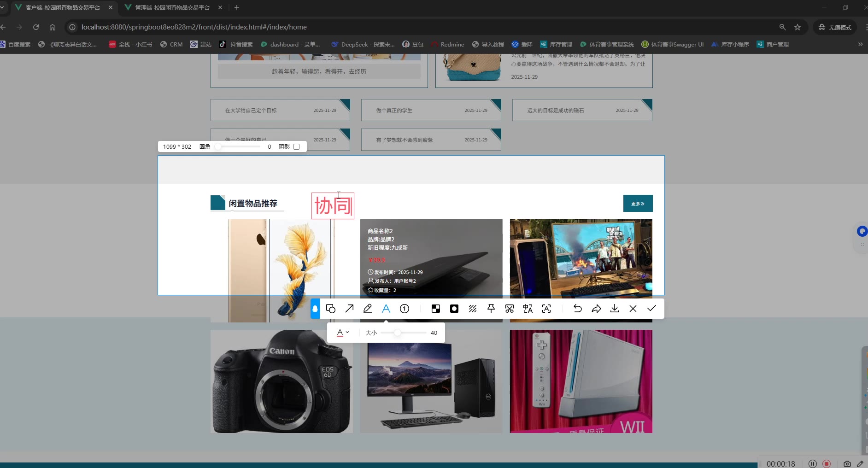Open the Canon EOS 6D camera item
Viewport: 868px width, 468px height.
pyautogui.click(x=282, y=381)
